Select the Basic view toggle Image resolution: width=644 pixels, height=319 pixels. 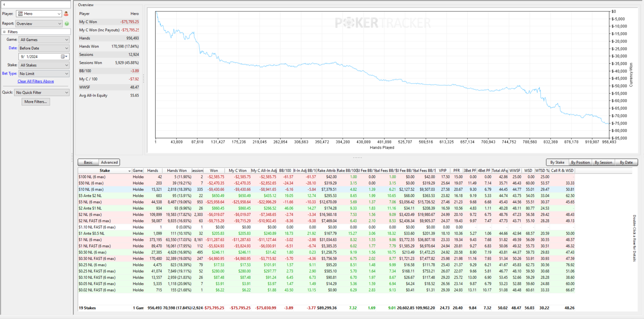(x=88, y=162)
